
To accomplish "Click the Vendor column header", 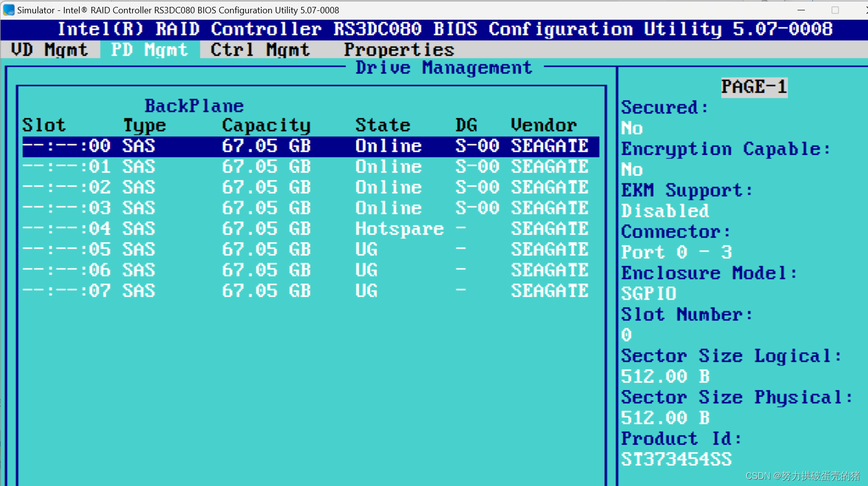I will tap(544, 125).
